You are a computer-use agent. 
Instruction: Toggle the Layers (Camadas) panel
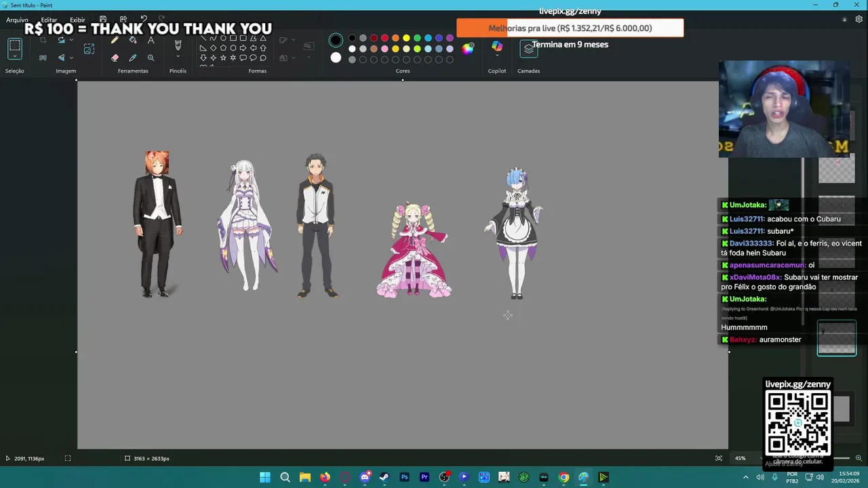tap(528, 49)
